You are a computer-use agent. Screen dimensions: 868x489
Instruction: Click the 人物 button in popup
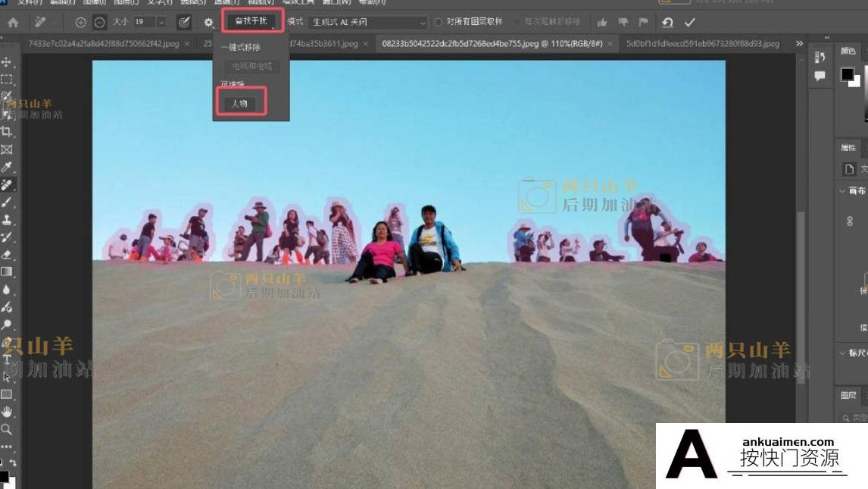(239, 104)
